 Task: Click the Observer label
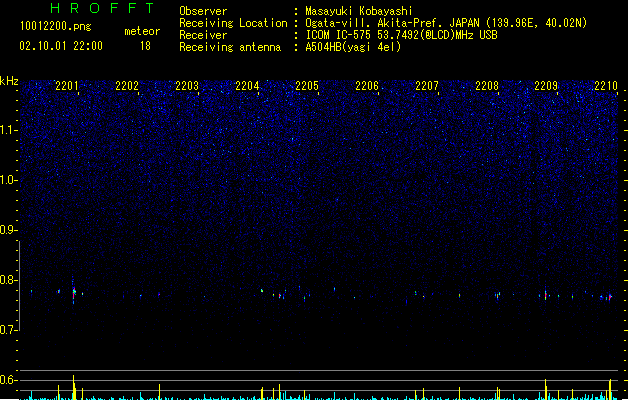(203, 11)
